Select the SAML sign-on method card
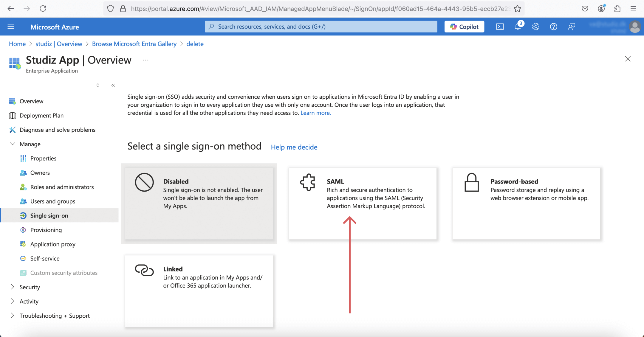 pos(362,204)
